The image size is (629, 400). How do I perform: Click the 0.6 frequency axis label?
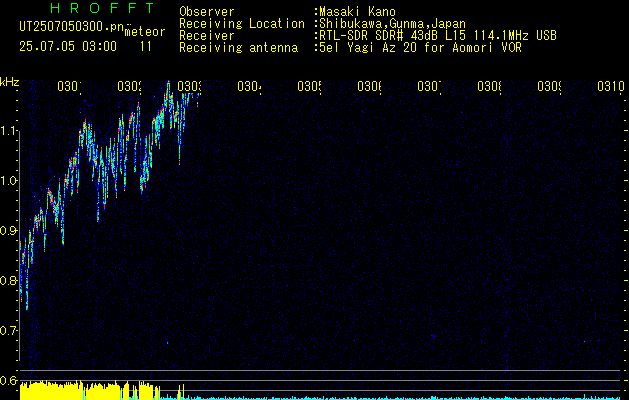(x=8, y=380)
